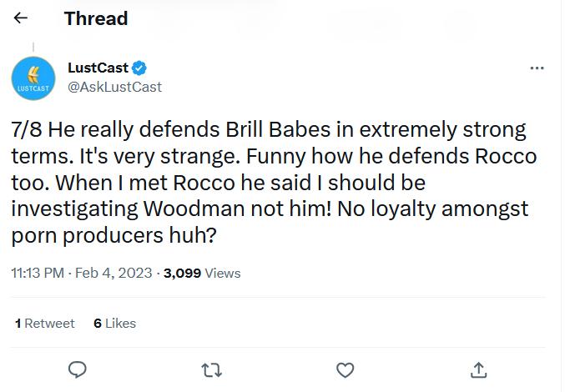The image size is (565, 392).
Task: Open the 3,099 Views analytics
Action: click(x=202, y=274)
